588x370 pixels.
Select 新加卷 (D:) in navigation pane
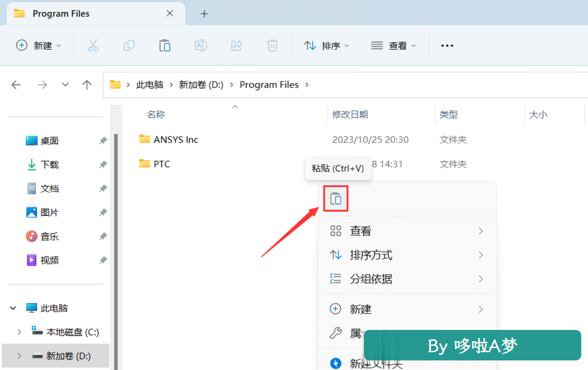(68, 356)
